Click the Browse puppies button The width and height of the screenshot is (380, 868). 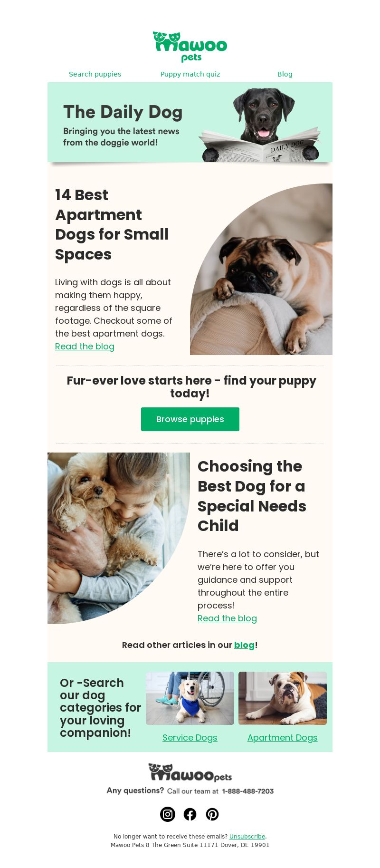tap(190, 419)
